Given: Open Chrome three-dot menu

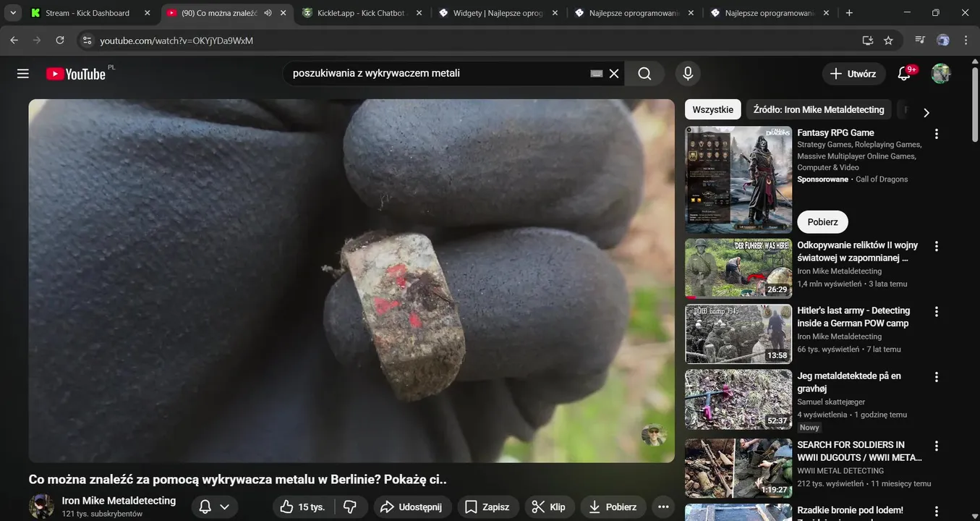Looking at the screenshot, I should click(966, 41).
